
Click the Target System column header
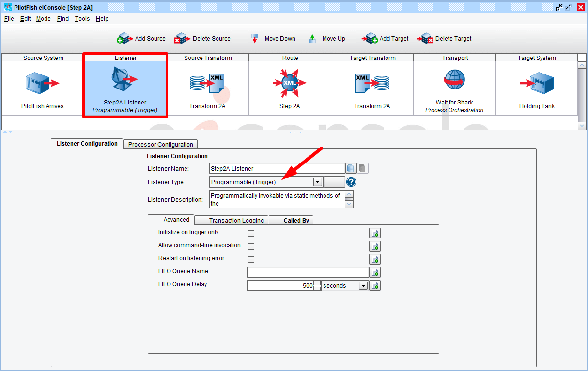click(x=537, y=58)
